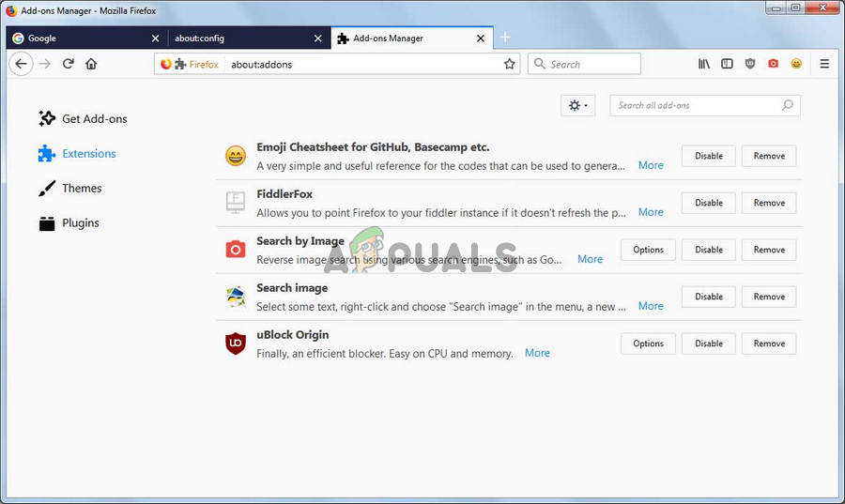Open the Firefox hamburger menu
Viewport: 845px width, 504px height.
(x=824, y=64)
